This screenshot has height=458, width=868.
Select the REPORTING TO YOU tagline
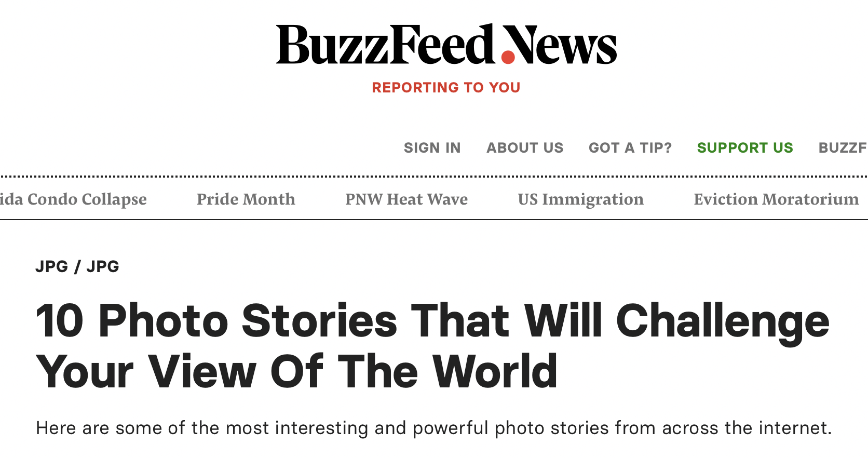pos(445,87)
